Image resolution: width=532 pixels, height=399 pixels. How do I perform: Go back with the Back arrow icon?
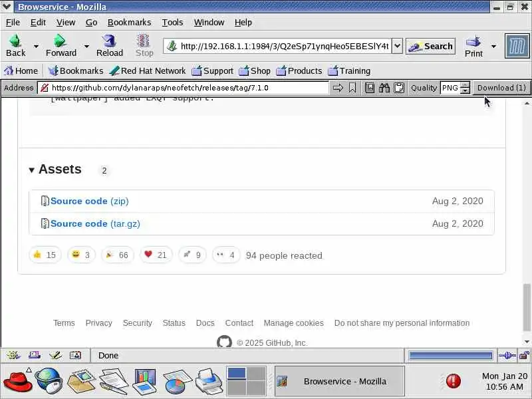pyautogui.click(x=15, y=41)
